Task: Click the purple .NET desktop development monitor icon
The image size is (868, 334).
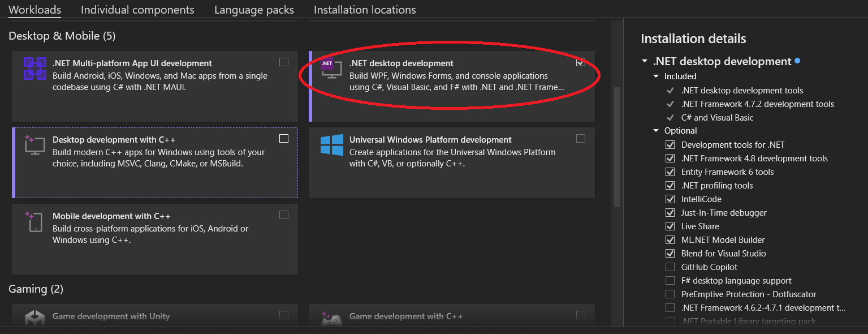Action: coord(331,68)
